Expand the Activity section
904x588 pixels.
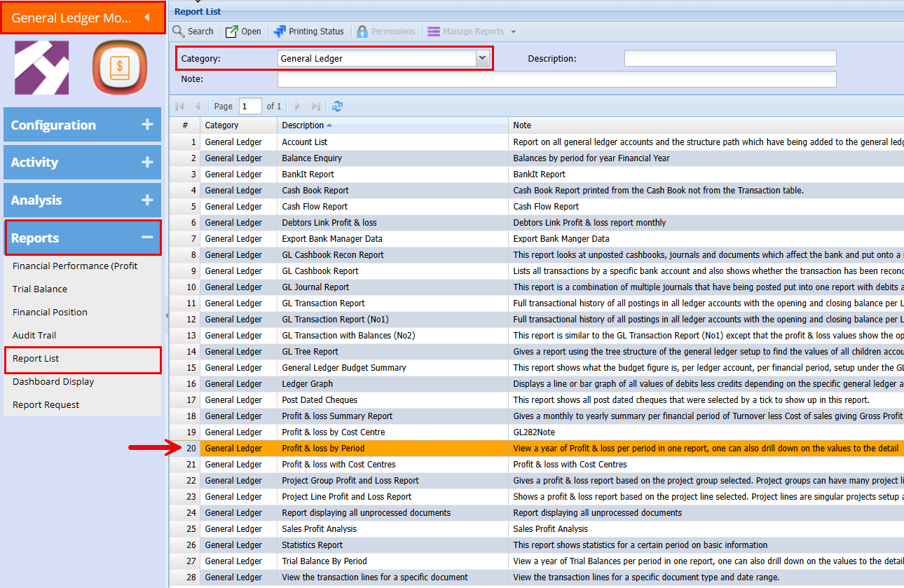147,162
